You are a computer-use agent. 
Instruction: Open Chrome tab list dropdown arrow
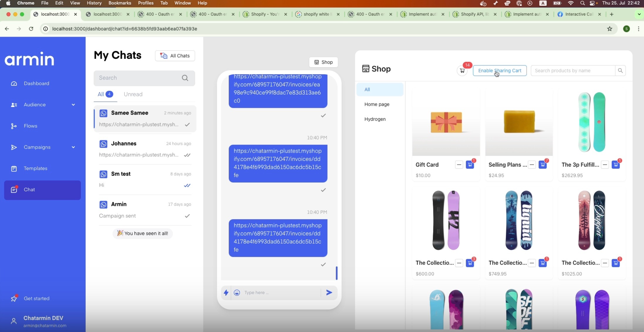(x=639, y=14)
